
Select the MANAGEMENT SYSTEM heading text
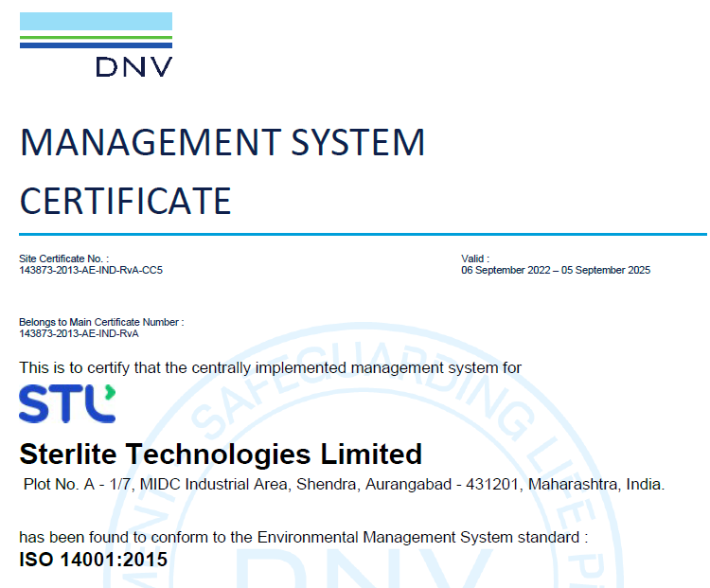pos(222,142)
